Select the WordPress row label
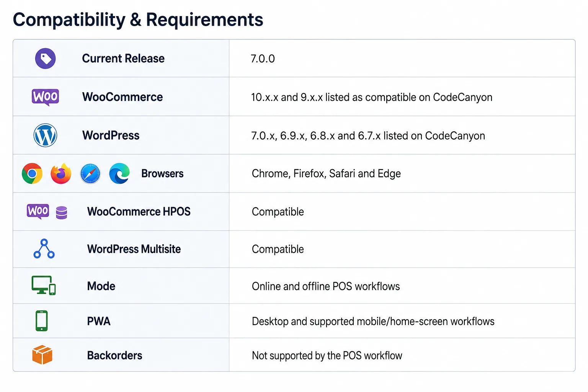 click(x=111, y=136)
